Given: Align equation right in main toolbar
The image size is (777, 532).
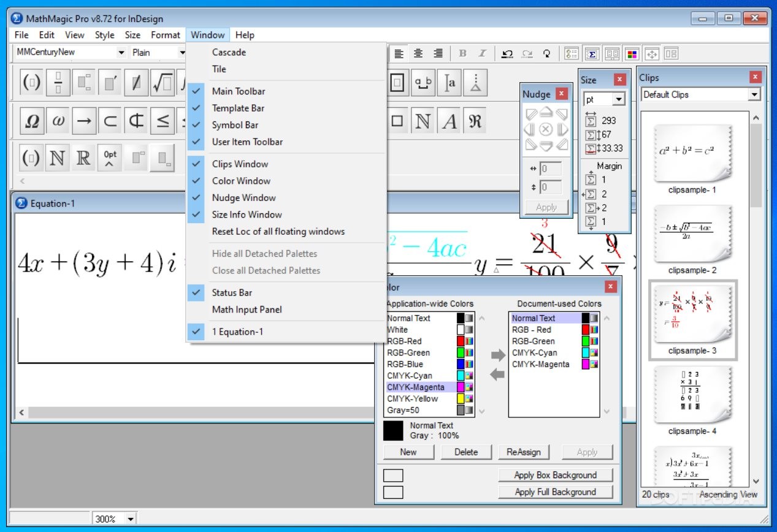Looking at the screenshot, I should click(438, 54).
